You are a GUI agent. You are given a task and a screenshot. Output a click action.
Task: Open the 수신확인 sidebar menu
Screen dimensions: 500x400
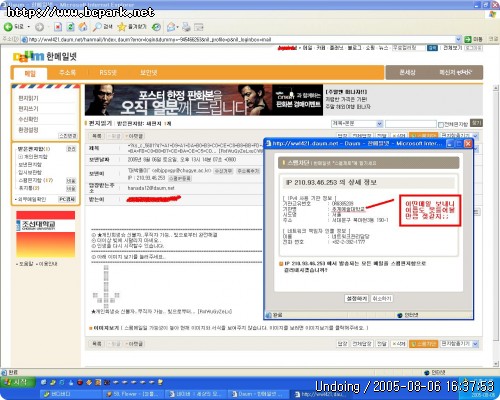pyautogui.click(x=28, y=119)
